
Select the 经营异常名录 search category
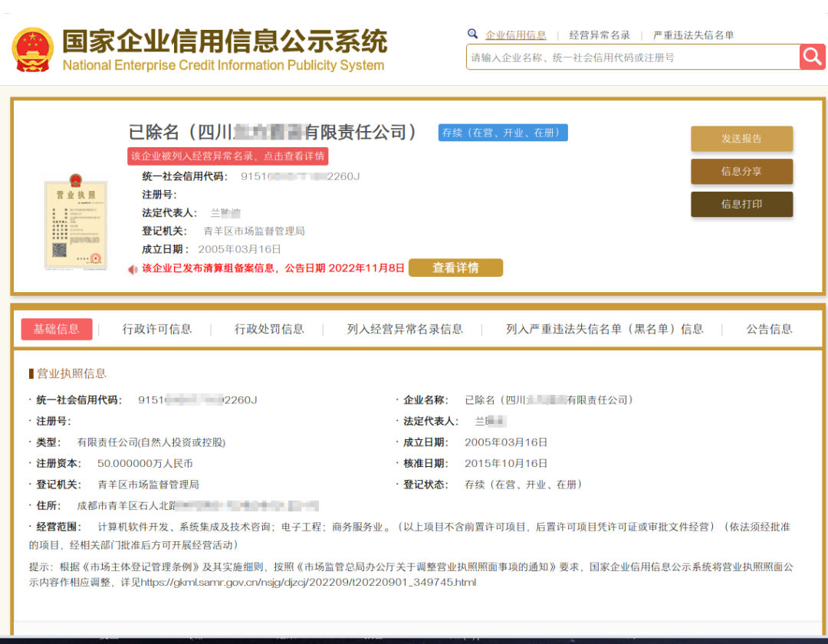coord(600,35)
